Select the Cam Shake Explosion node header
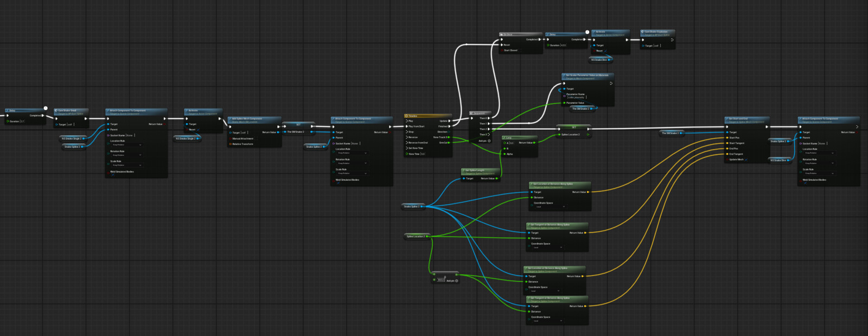The height and width of the screenshot is (336, 868). coord(658,33)
